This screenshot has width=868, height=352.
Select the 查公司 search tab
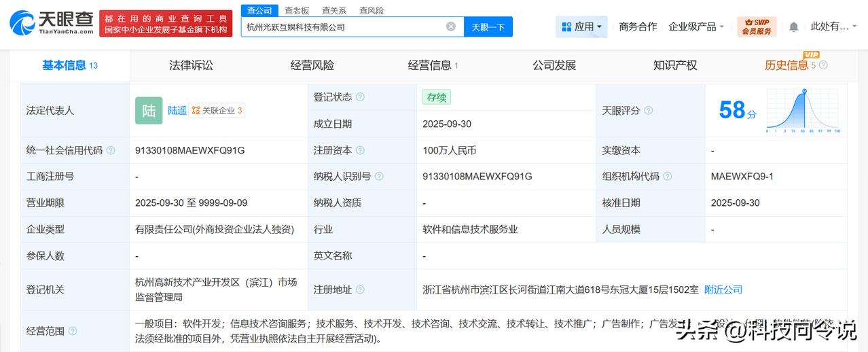click(259, 10)
